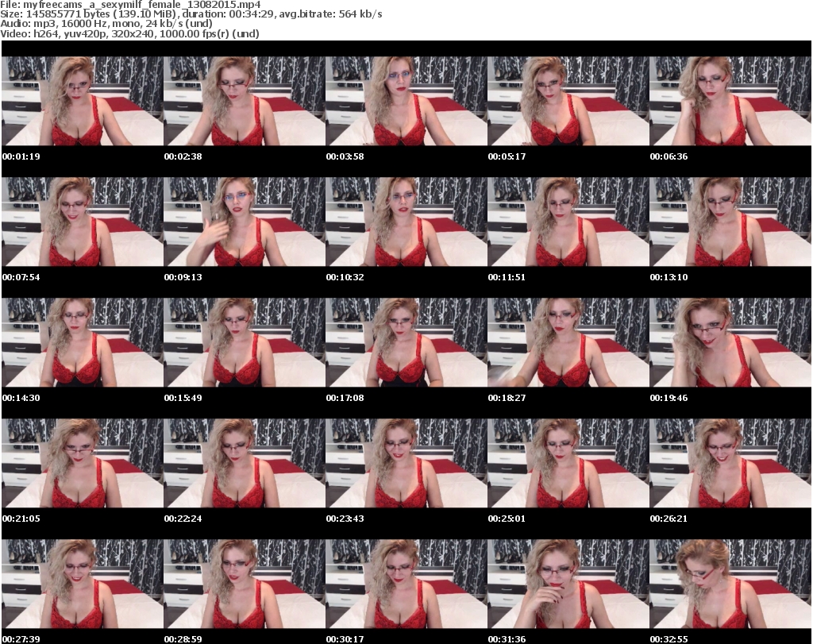Open the preview frame for 00:14:30
Image resolution: width=813 pixels, height=644 pixels.
83,343
